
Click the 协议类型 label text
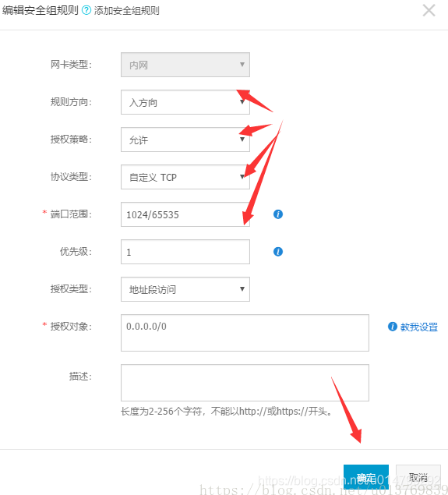[71, 177]
